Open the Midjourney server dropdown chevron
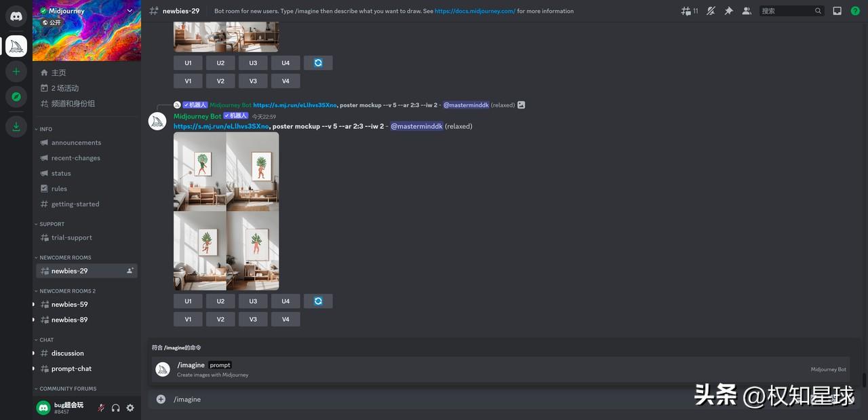Viewport: 868px width, 420px height. coord(130,11)
